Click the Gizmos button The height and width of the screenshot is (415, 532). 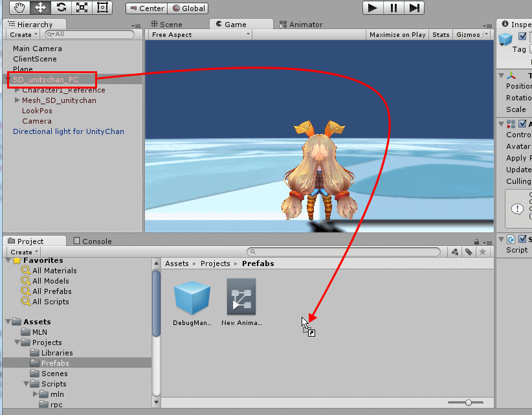coord(468,34)
